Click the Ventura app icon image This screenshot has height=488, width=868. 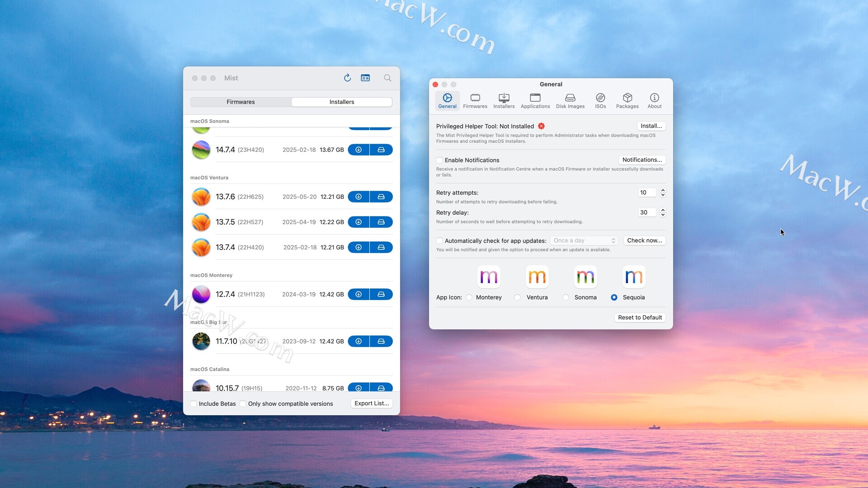tap(537, 277)
